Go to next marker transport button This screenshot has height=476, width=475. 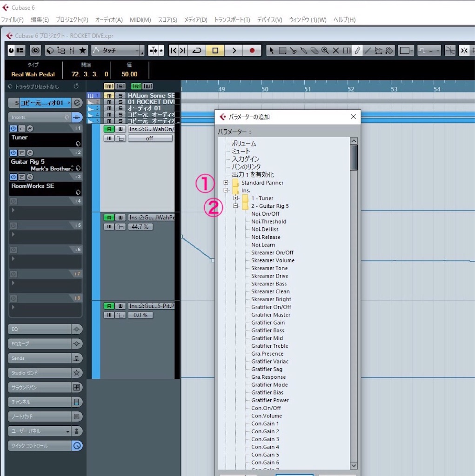[183, 50]
